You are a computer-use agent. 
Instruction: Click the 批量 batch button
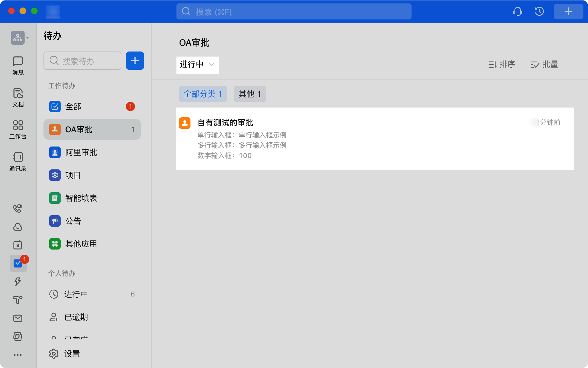point(544,64)
